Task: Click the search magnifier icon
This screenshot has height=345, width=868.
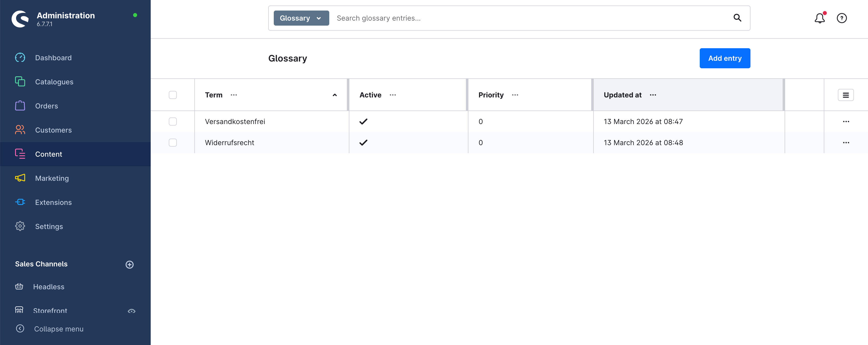Action: point(737,18)
